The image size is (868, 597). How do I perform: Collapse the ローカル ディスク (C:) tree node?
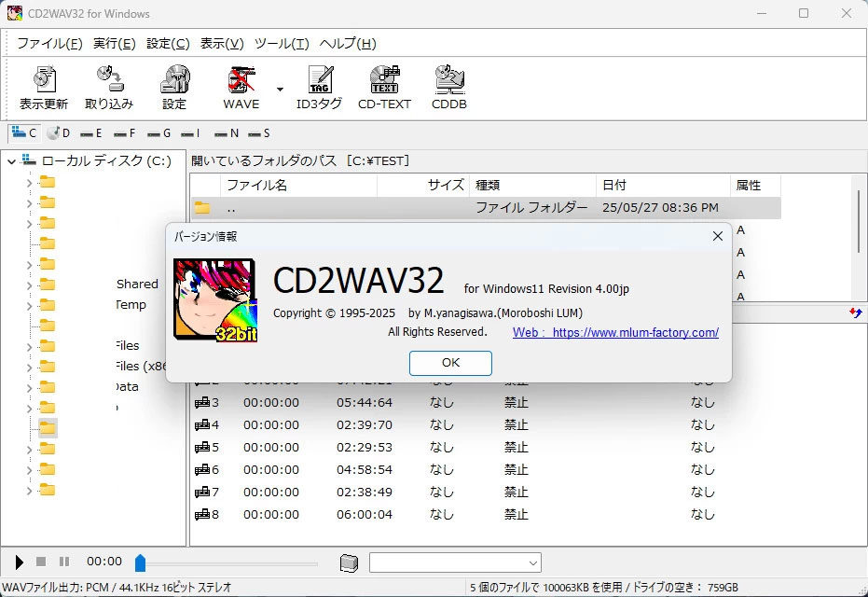point(10,160)
